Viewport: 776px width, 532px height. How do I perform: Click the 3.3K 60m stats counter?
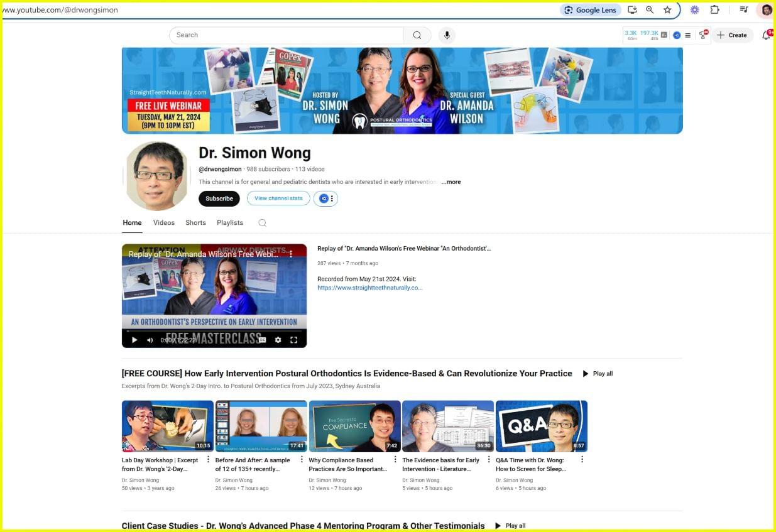tap(631, 35)
